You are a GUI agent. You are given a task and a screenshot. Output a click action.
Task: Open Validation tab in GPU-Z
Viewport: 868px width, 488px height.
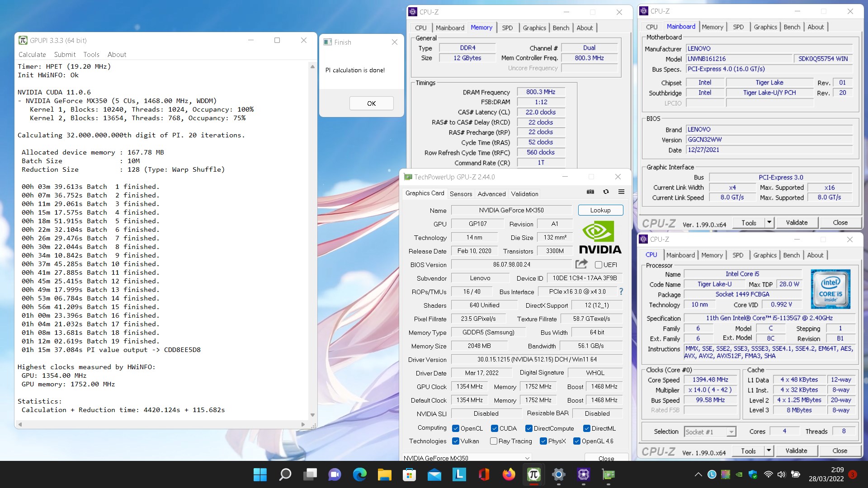point(524,193)
